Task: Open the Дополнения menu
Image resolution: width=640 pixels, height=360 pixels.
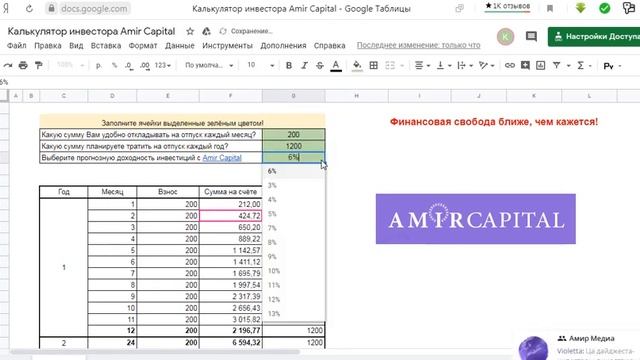Action: 283,45
